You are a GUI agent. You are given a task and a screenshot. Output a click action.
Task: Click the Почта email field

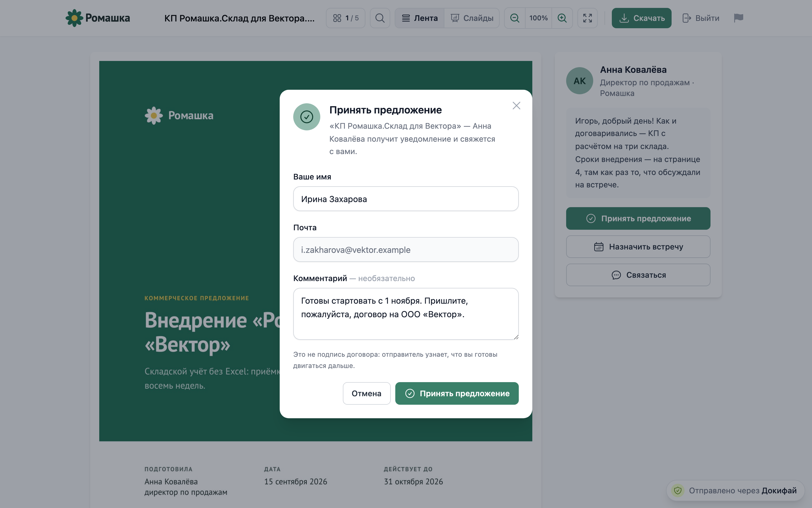[x=406, y=250]
